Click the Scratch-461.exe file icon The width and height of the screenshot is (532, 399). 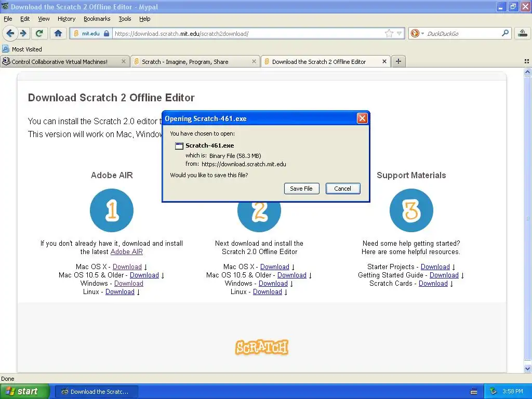179,146
